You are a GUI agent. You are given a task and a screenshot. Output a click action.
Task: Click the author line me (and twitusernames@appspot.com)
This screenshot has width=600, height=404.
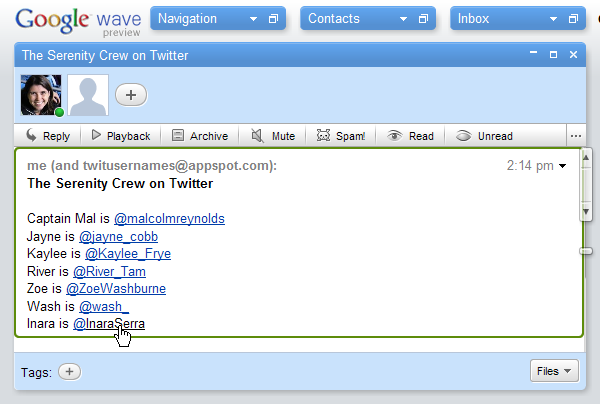pyautogui.click(x=152, y=165)
